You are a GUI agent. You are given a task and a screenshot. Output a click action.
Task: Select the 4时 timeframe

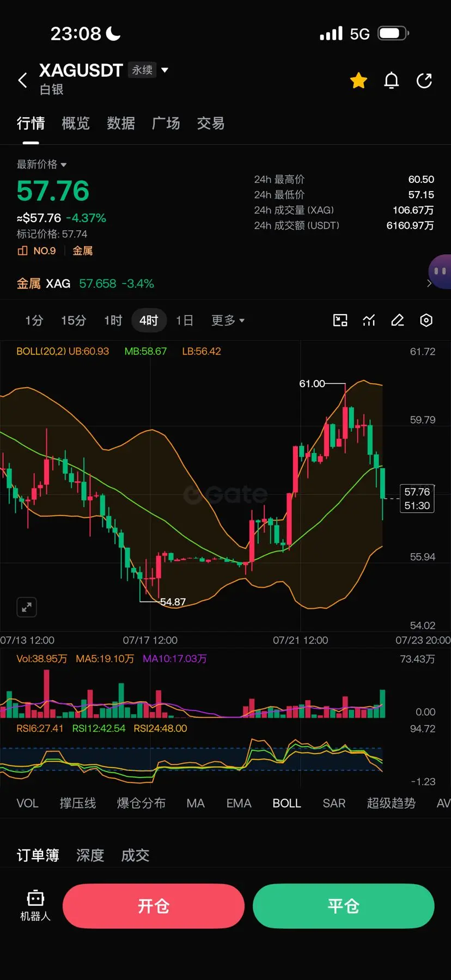[149, 320]
